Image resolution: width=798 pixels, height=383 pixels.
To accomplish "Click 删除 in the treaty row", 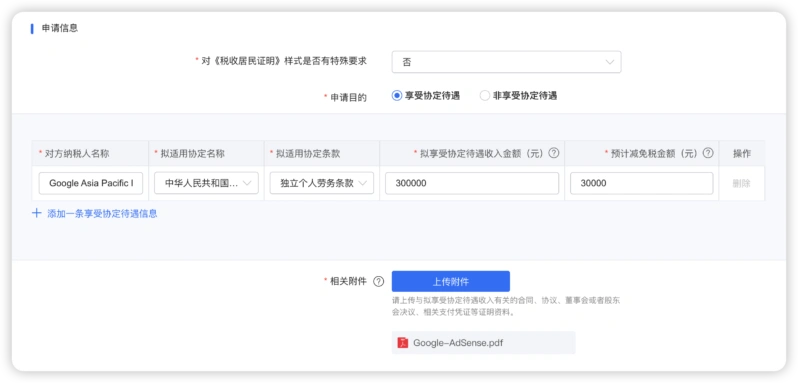I will coord(742,184).
